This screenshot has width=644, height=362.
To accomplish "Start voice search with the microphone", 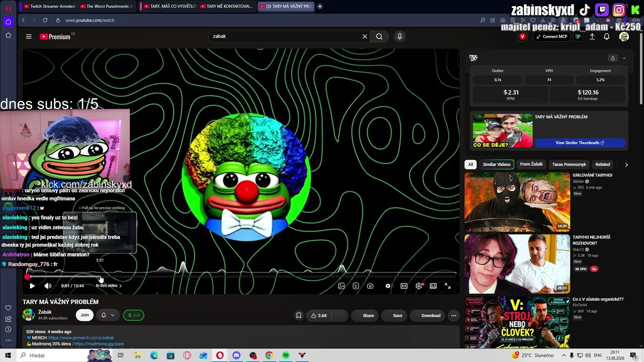I will tap(399, 36).
